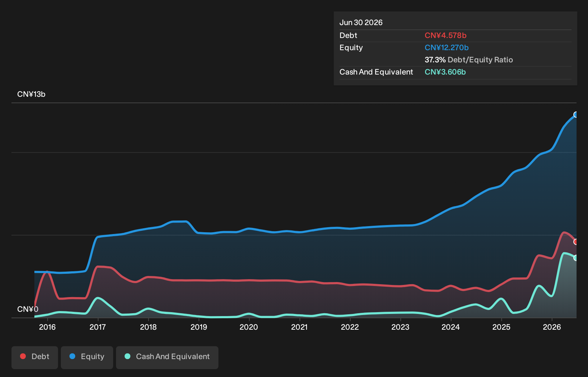Select the Equity endpoint marker on the chart
Image resolution: width=588 pixels, height=377 pixels.
coord(576,115)
